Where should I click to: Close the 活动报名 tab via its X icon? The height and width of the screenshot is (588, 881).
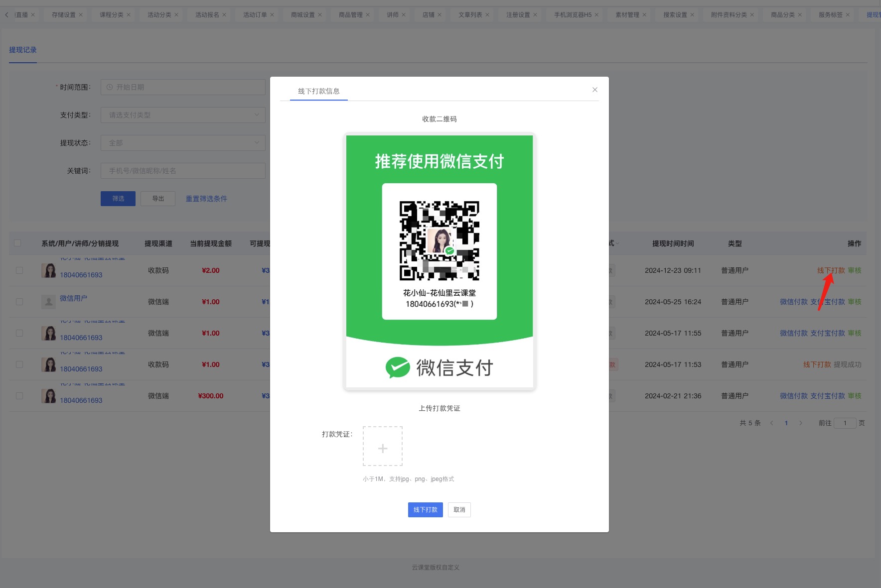point(224,15)
